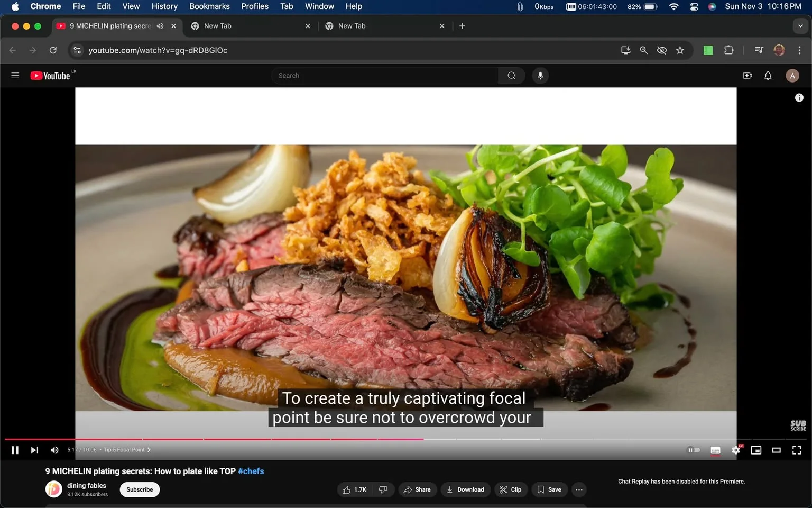The image size is (812, 508).
Task: Install or cast screen icon
Action: point(626,50)
